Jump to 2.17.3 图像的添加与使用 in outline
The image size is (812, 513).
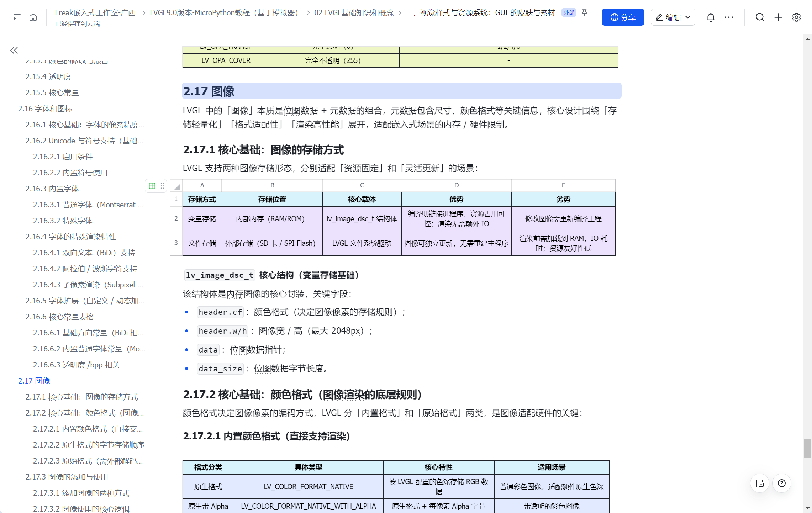point(67,477)
